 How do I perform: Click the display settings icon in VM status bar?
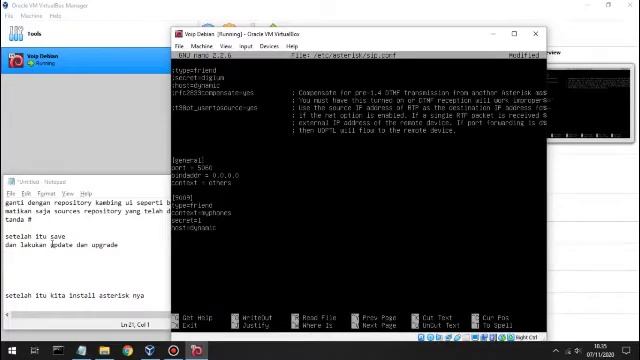coord(475,338)
